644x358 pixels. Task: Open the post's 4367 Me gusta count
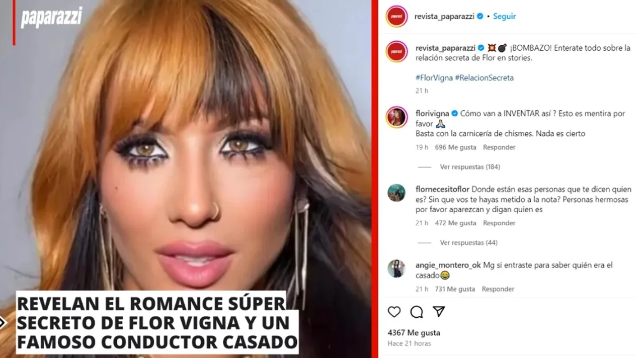point(414,333)
